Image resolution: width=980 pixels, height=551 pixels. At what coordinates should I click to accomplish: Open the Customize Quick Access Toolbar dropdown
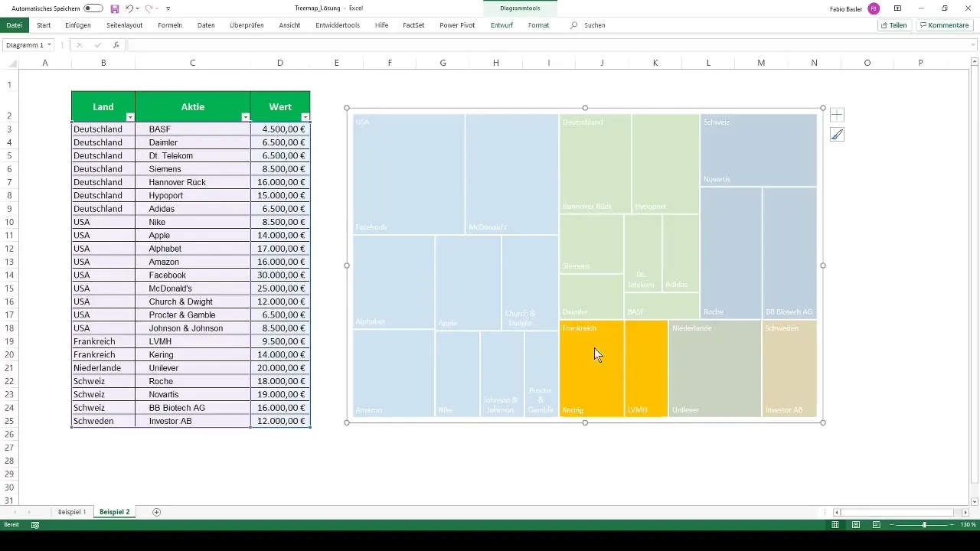(x=168, y=8)
